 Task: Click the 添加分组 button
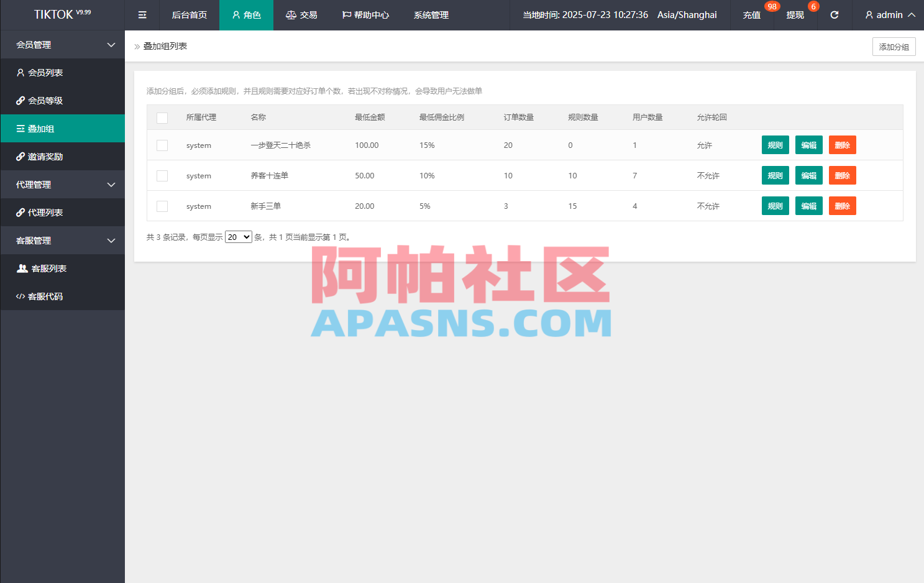(894, 47)
